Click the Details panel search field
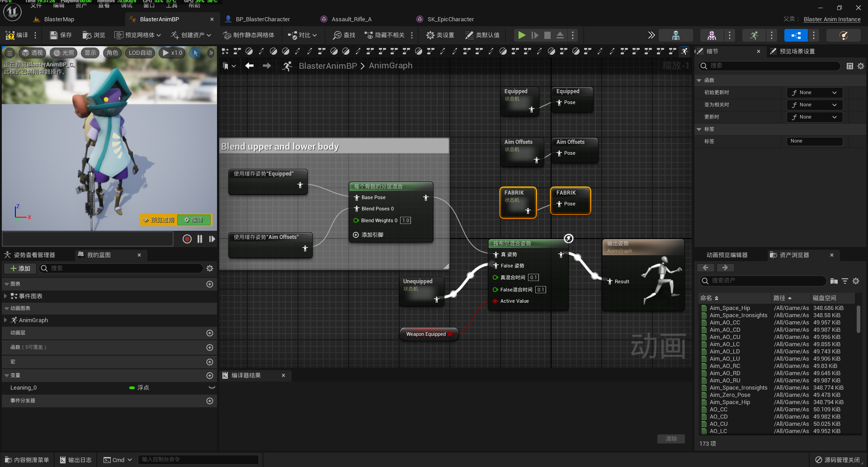 tap(770, 66)
